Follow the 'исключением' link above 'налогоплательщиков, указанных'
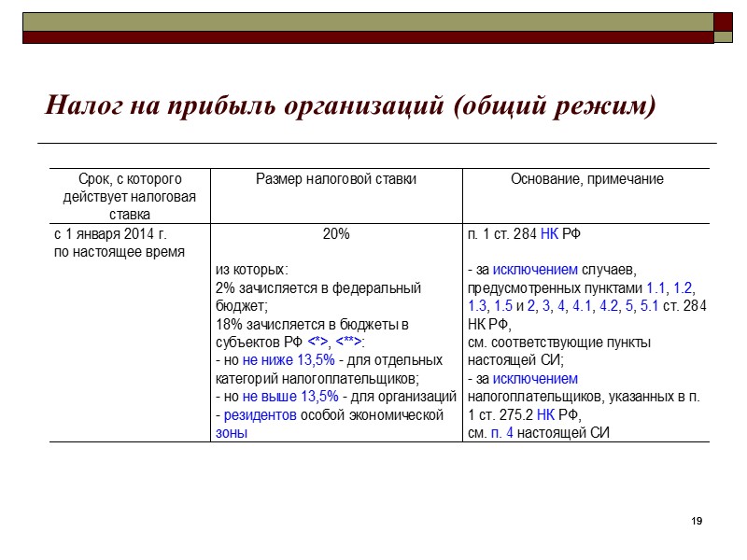Viewport: 747px width, 560px height. pos(535,379)
